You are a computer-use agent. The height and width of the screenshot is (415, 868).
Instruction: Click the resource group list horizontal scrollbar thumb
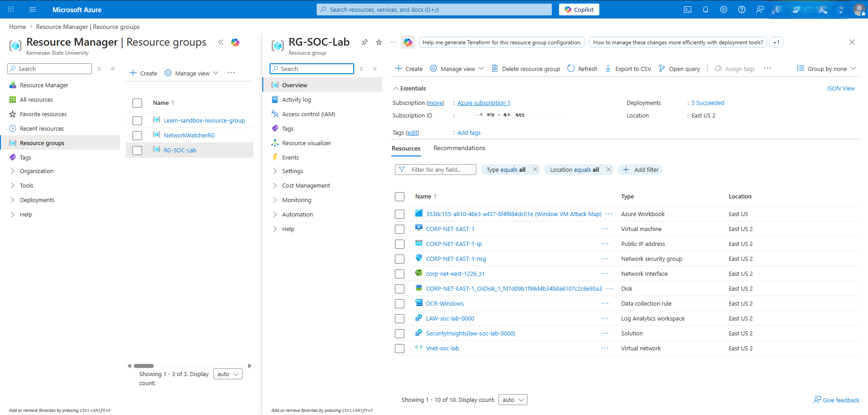coord(144,366)
